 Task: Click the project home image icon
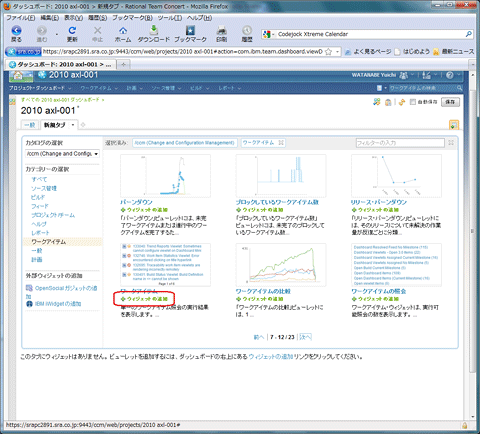pos(21,76)
